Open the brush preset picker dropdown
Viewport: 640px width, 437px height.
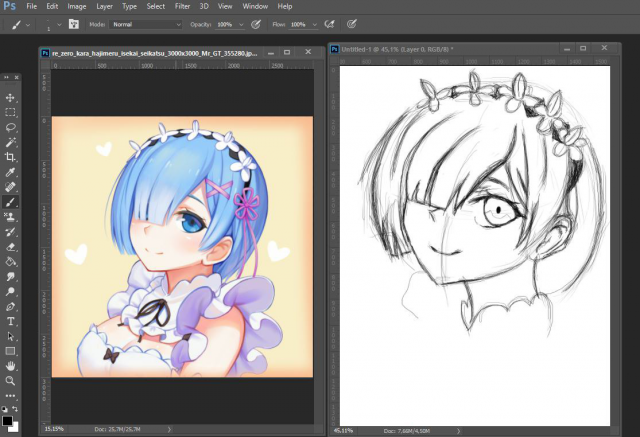tap(60, 25)
